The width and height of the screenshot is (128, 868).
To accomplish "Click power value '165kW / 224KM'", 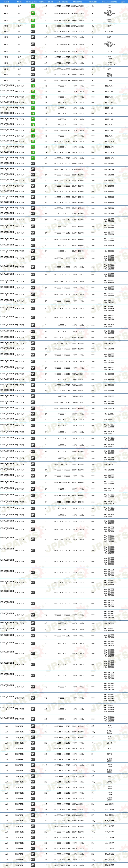I will coord(77,52).
